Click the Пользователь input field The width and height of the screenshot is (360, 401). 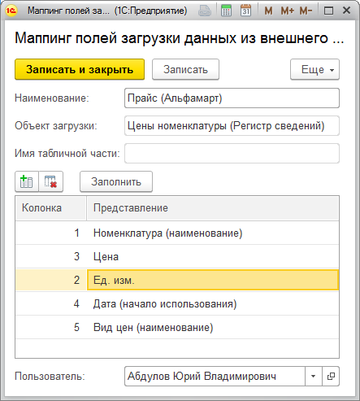pyautogui.click(x=215, y=376)
